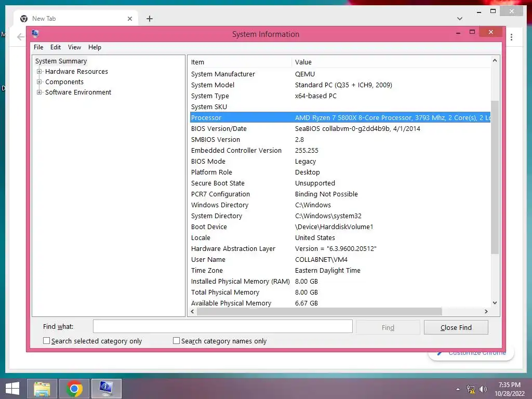
Task: Select the Secure Boot State row
Action: (x=340, y=183)
